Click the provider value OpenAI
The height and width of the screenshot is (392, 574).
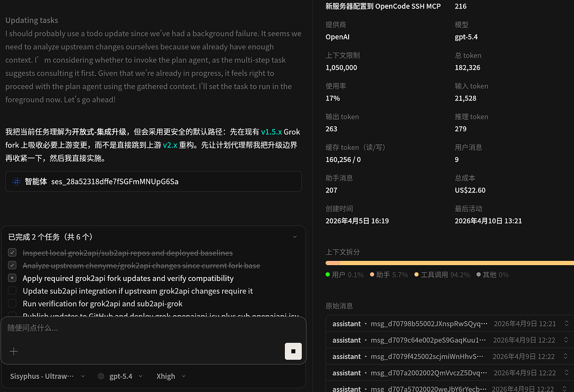click(x=337, y=36)
